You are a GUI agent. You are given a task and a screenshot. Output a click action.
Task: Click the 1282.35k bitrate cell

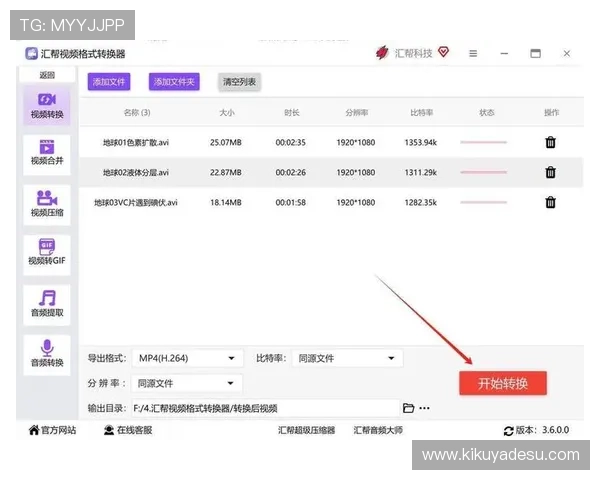(x=421, y=202)
